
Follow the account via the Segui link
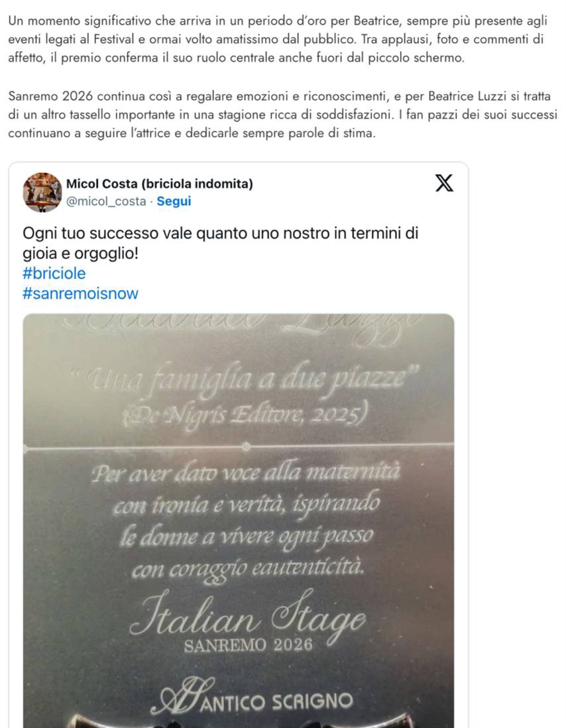174,201
